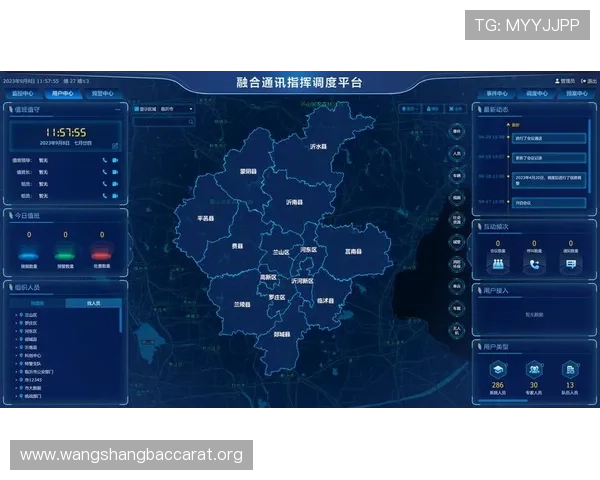
Task: Toggle the 事件 map layer at top
Action: [457, 130]
